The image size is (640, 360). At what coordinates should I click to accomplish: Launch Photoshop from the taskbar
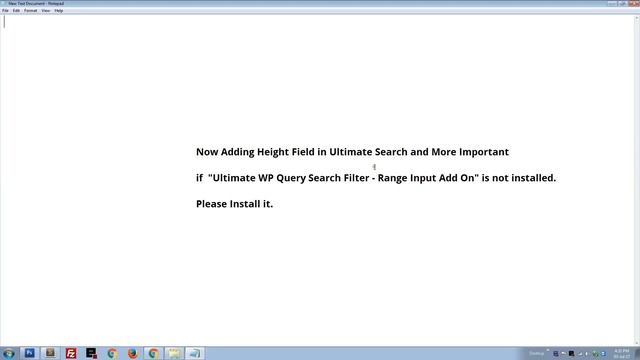(x=29, y=353)
